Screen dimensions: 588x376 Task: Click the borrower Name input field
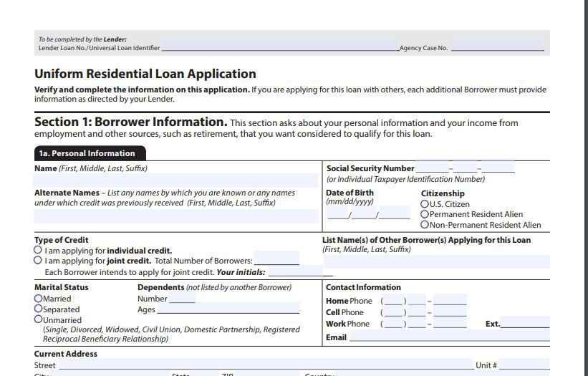click(x=175, y=180)
